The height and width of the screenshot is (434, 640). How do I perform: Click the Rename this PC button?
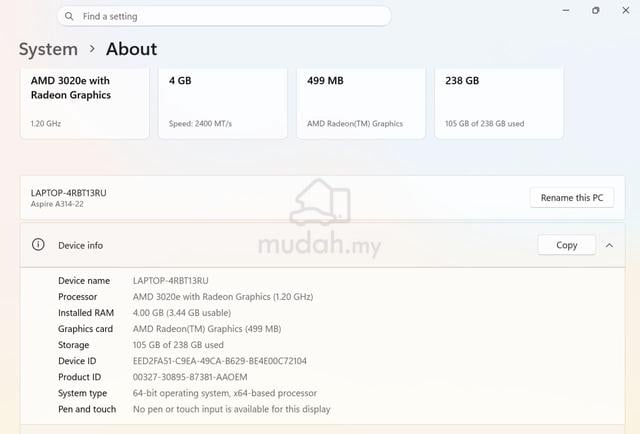click(572, 198)
